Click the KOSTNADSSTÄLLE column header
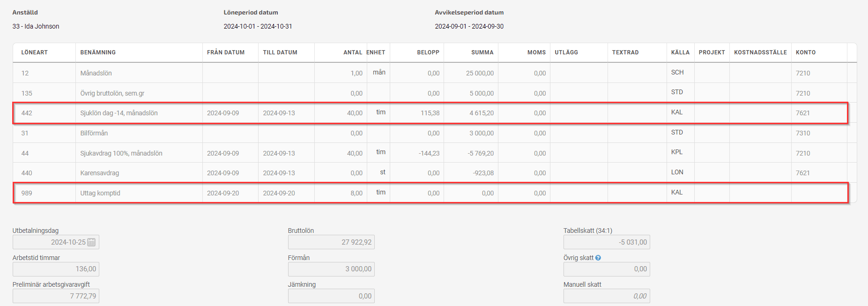 coord(760,52)
